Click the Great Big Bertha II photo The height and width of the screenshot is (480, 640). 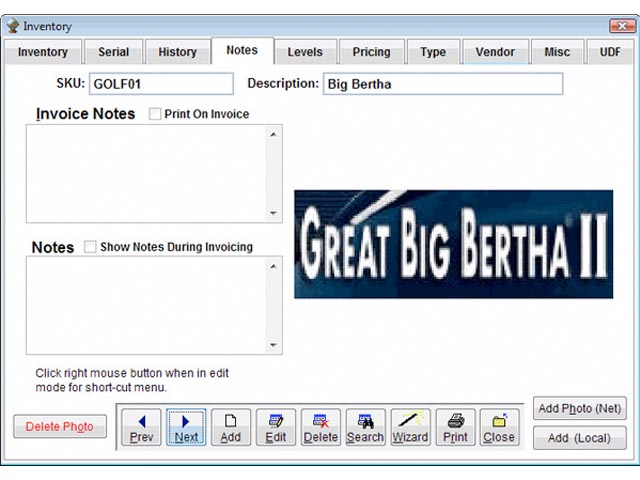click(453, 244)
